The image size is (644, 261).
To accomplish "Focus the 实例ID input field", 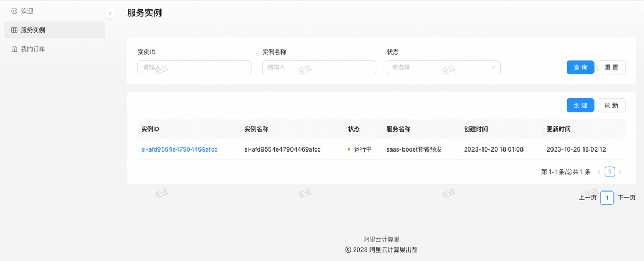I will [x=194, y=67].
